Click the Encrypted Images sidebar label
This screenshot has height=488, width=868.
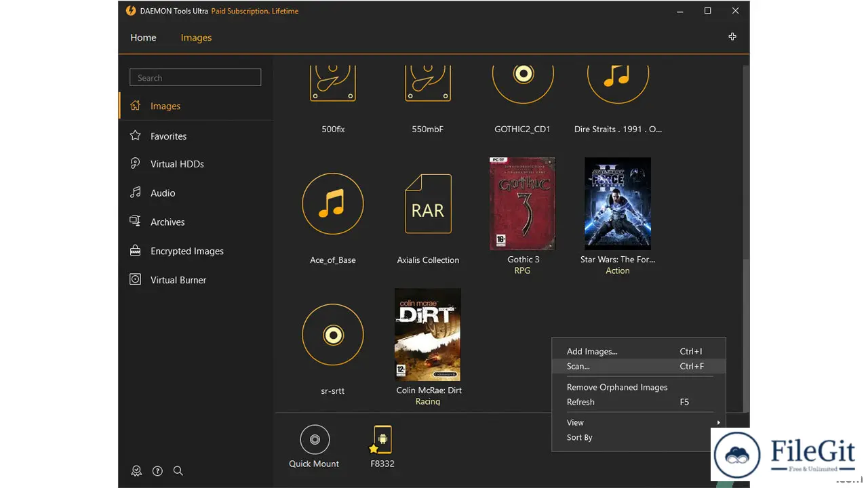coord(187,251)
